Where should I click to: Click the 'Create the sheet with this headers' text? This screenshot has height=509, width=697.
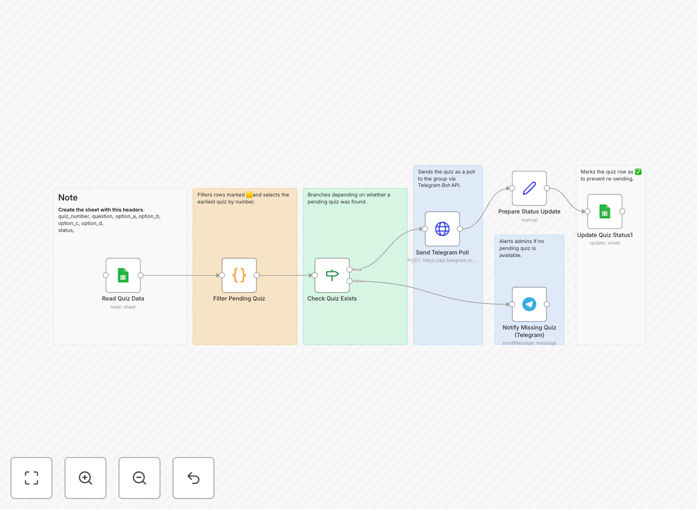(101, 209)
